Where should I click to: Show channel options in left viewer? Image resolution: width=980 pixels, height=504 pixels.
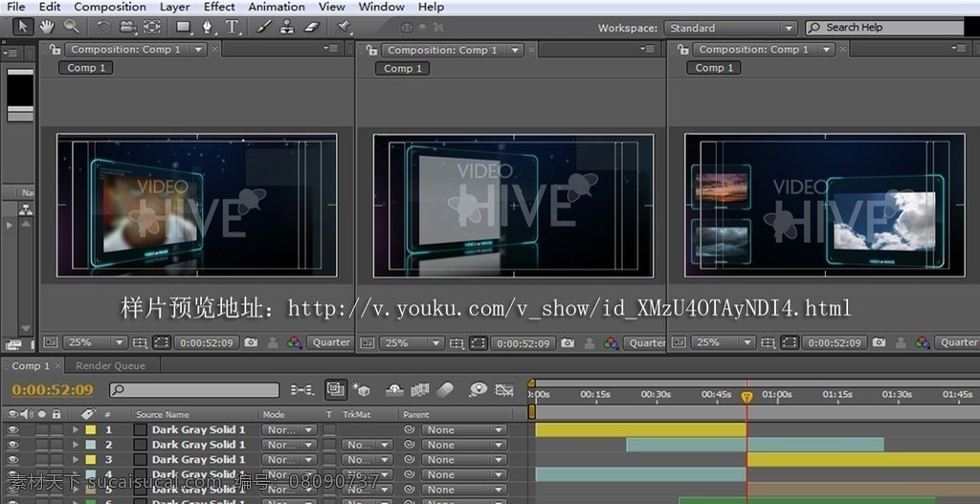pyautogui.click(x=295, y=342)
